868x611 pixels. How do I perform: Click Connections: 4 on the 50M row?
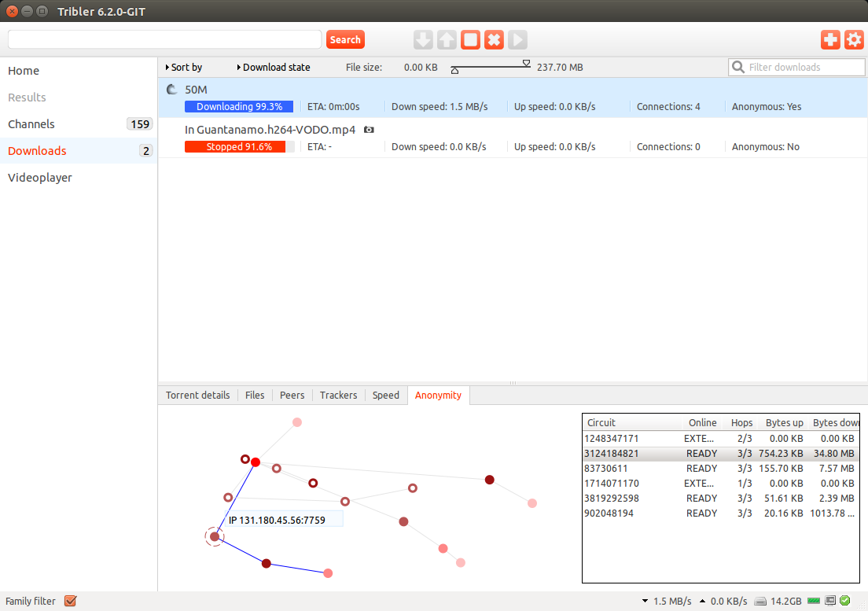tap(668, 107)
